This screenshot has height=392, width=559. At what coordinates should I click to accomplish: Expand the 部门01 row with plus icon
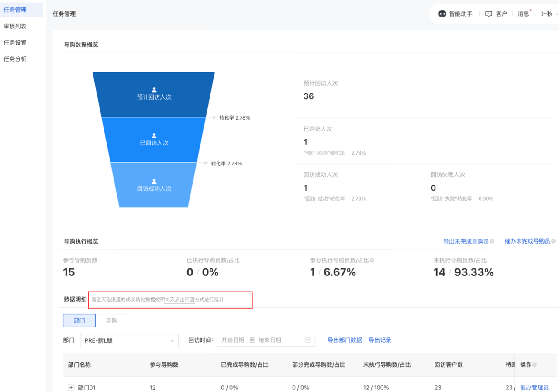click(x=71, y=388)
